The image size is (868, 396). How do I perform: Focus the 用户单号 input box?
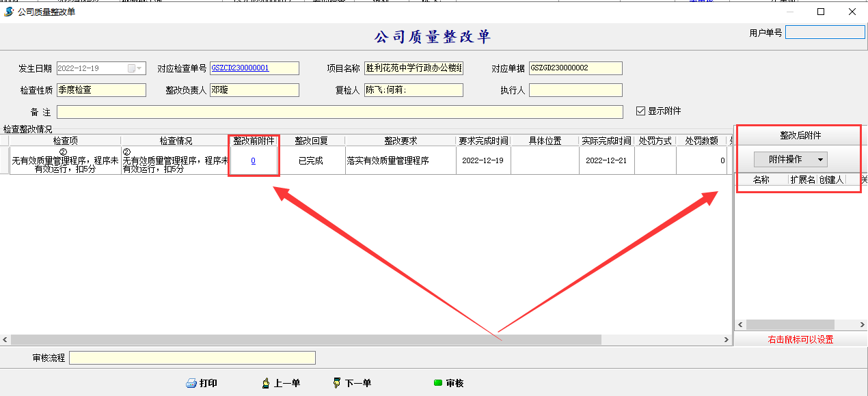tap(824, 32)
